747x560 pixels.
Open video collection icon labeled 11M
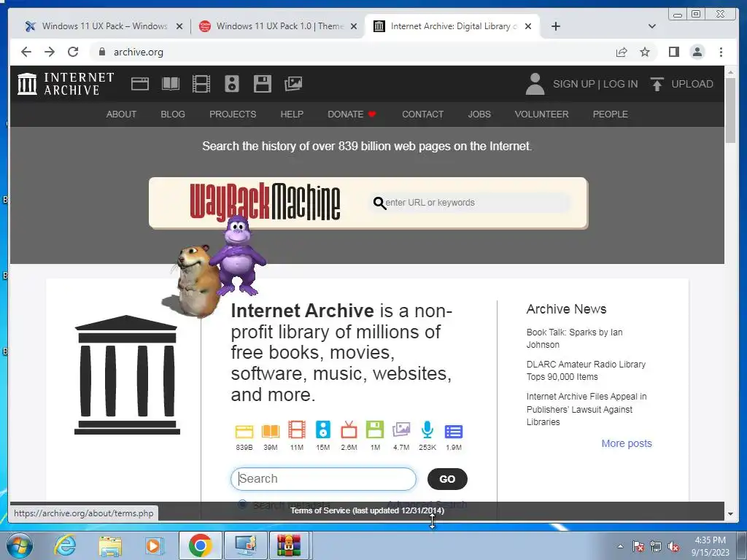coord(297,429)
